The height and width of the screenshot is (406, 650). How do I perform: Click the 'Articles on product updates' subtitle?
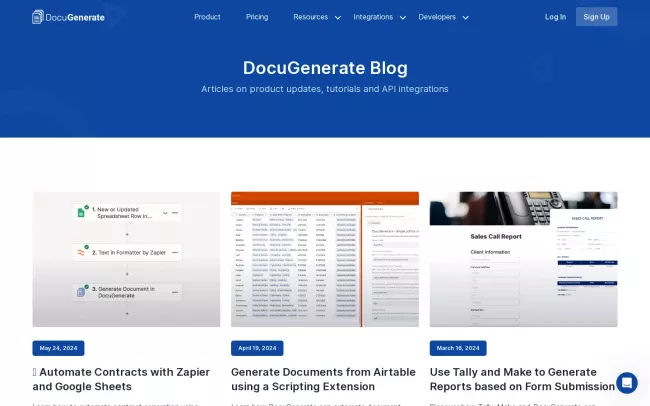(x=325, y=89)
